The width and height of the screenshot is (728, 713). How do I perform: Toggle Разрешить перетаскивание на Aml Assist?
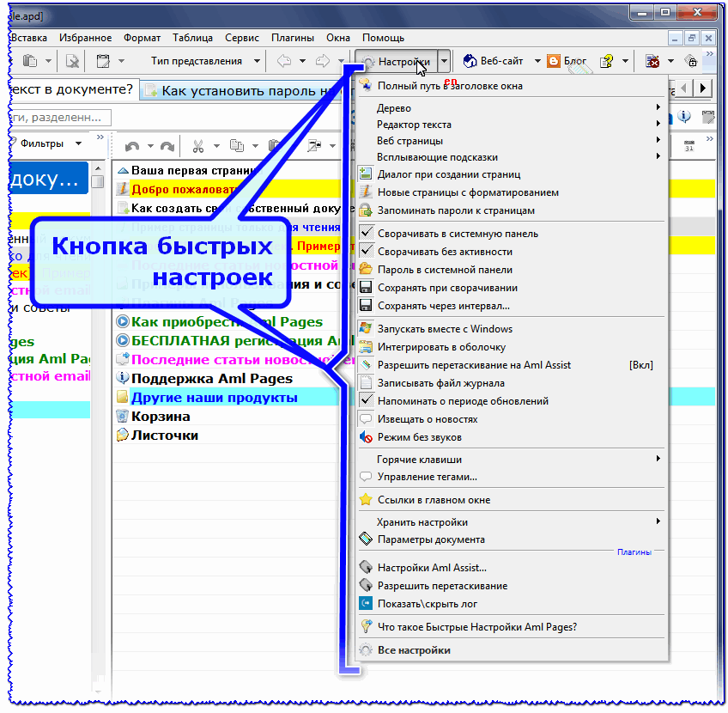512,365
